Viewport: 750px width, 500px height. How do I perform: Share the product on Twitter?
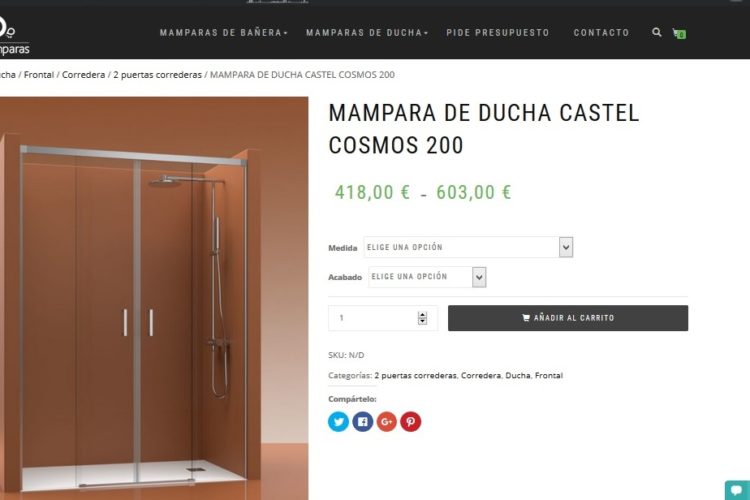click(x=339, y=422)
